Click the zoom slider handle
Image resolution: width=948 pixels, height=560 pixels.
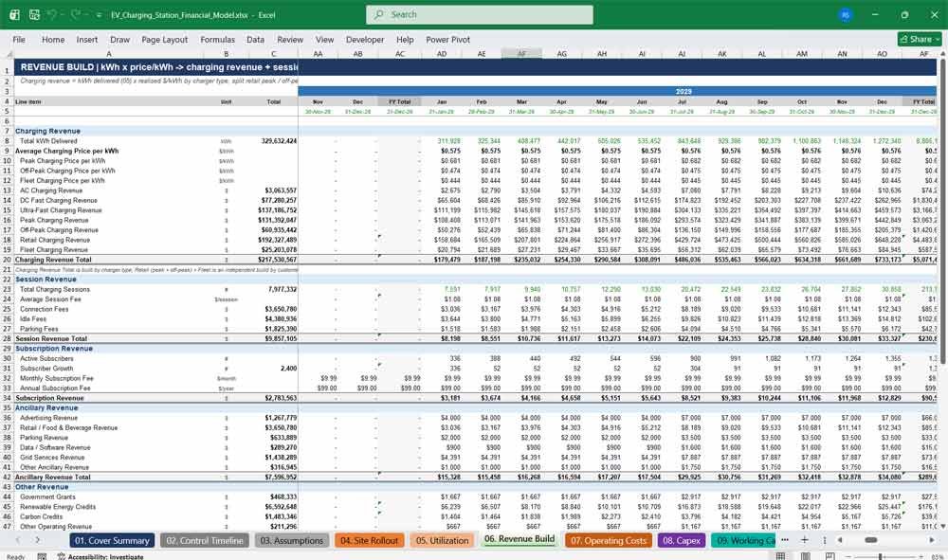[x=881, y=556]
